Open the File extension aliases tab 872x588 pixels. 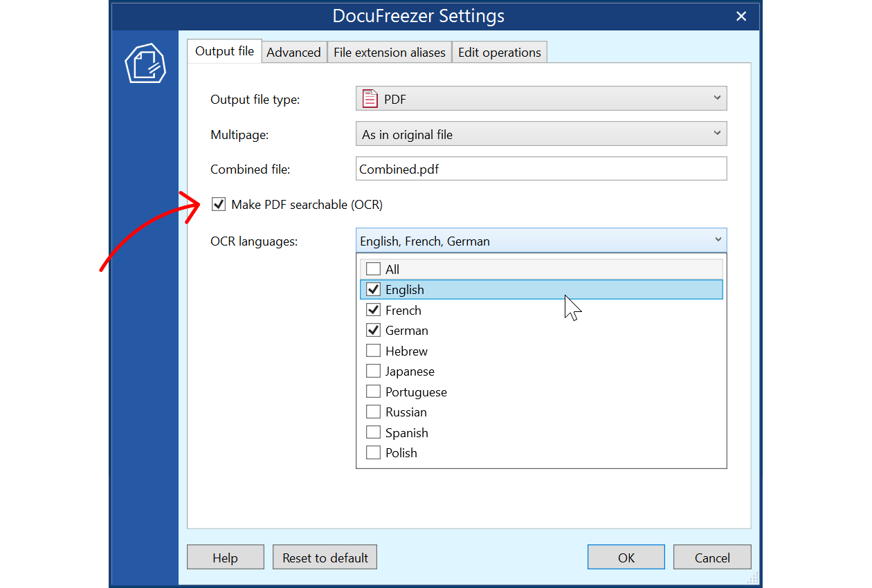point(389,53)
